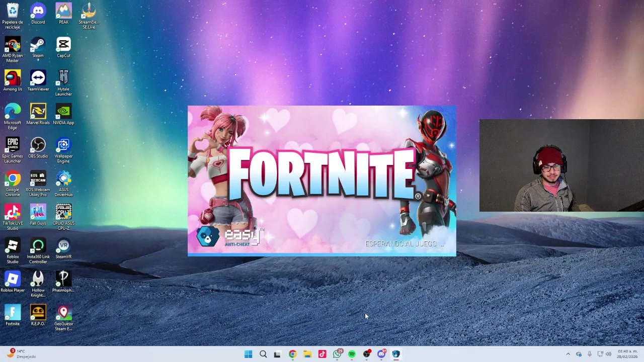The width and height of the screenshot is (644, 362).
Task: Select the Epic Games Launcher desktop icon
Action: pyautogui.click(x=13, y=150)
